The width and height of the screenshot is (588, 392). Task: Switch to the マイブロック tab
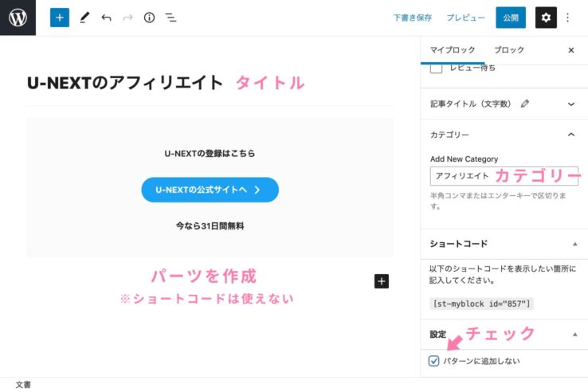pos(453,50)
